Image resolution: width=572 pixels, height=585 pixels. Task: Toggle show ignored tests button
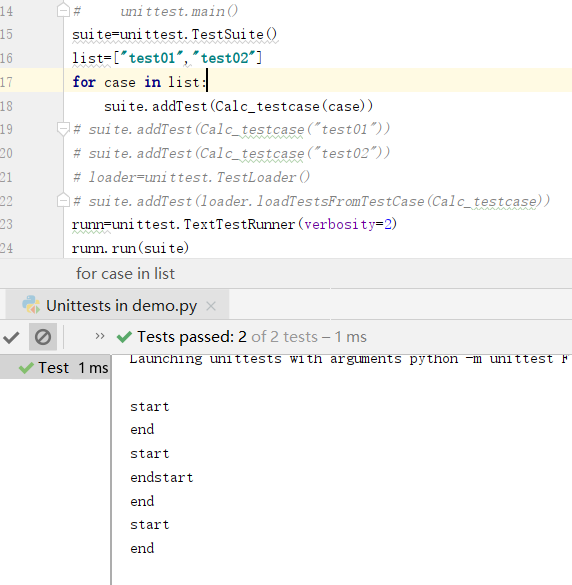click(x=43, y=337)
